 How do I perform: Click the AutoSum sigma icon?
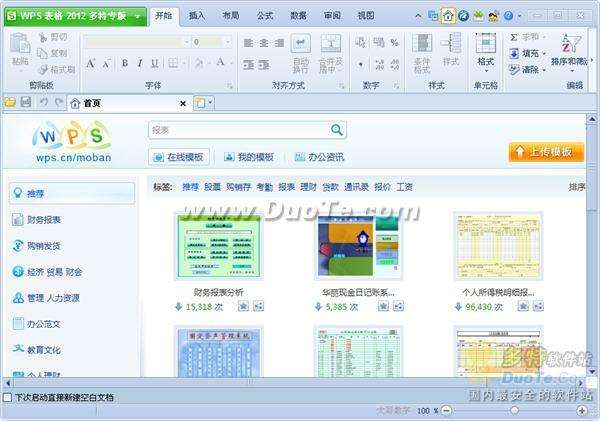point(514,37)
